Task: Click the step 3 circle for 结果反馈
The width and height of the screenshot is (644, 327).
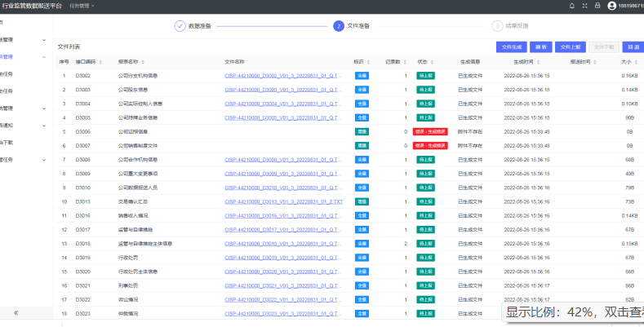Action: (x=497, y=26)
